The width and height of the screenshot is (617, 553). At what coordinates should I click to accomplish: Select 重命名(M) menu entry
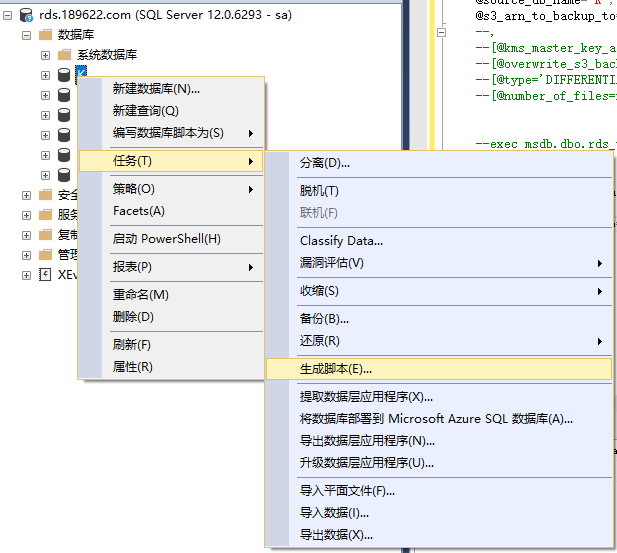coord(171,295)
